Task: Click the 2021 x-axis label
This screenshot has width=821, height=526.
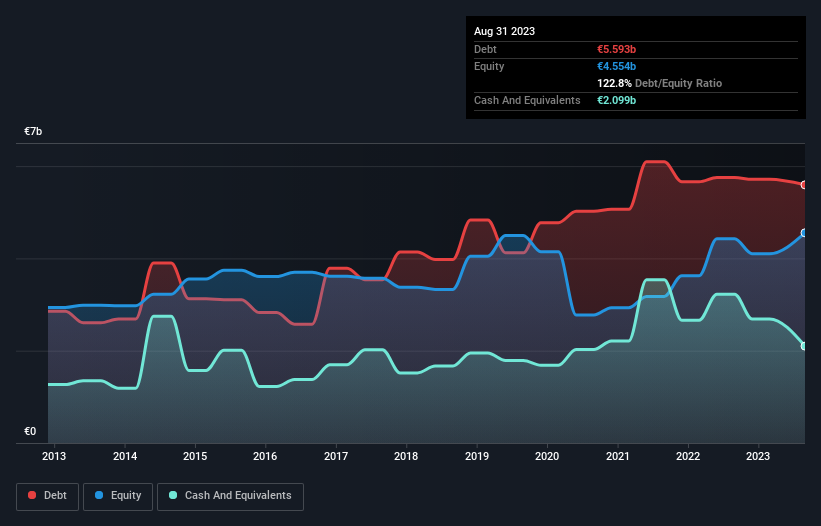Action: pos(618,456)
